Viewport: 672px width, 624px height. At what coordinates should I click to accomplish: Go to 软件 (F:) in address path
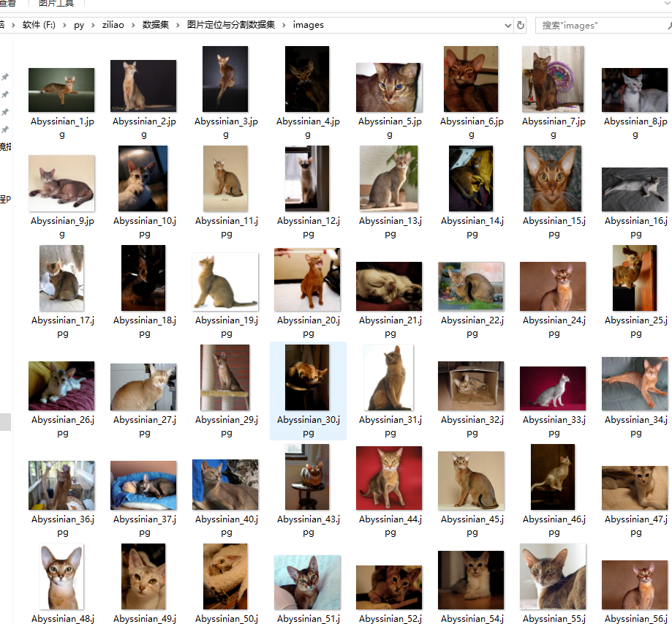click(39, 25)
